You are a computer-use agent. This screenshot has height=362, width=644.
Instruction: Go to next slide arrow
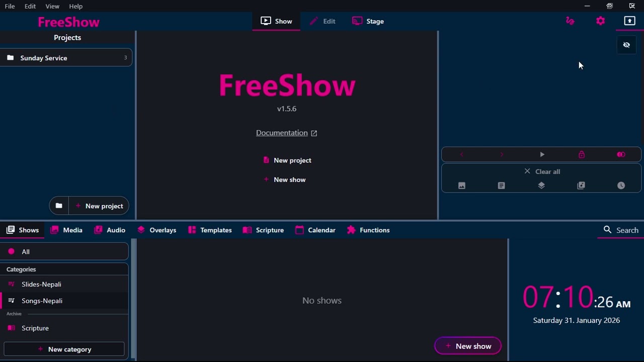[x=502, y=154]
